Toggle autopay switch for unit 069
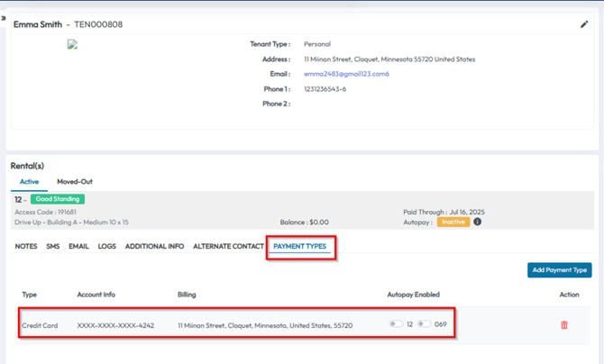 424,324
